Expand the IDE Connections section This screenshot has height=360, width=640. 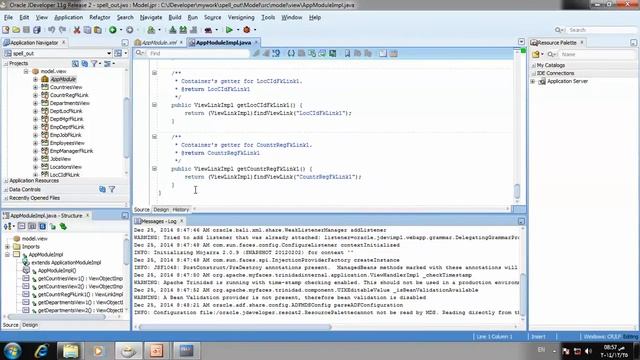pos(533,73)
